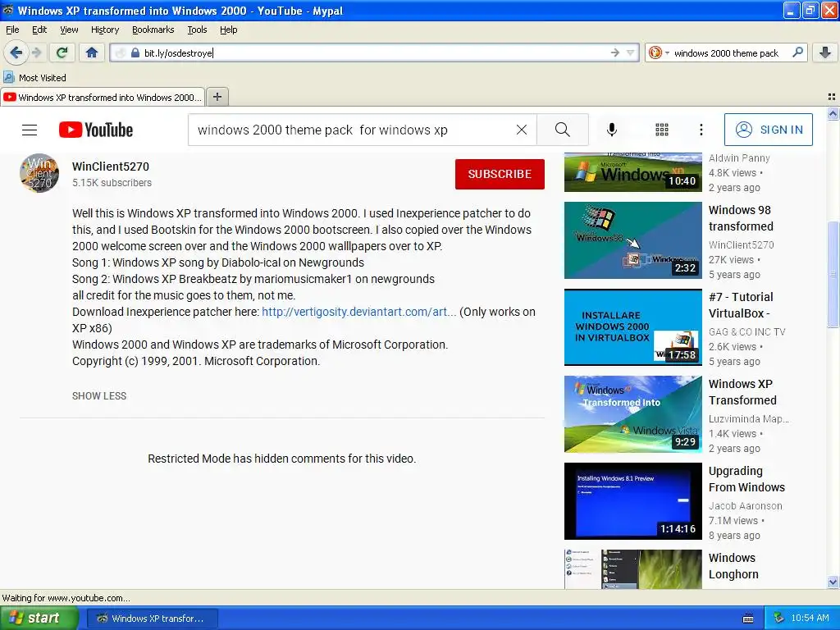Screen dimensions: 840x630
Task: Reload the current page
Action: 62,52
